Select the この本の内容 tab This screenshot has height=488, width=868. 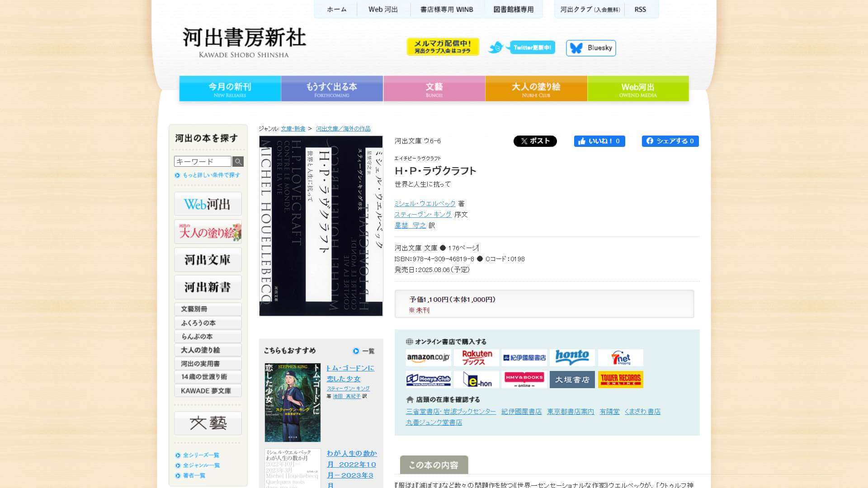pos(434,465)
